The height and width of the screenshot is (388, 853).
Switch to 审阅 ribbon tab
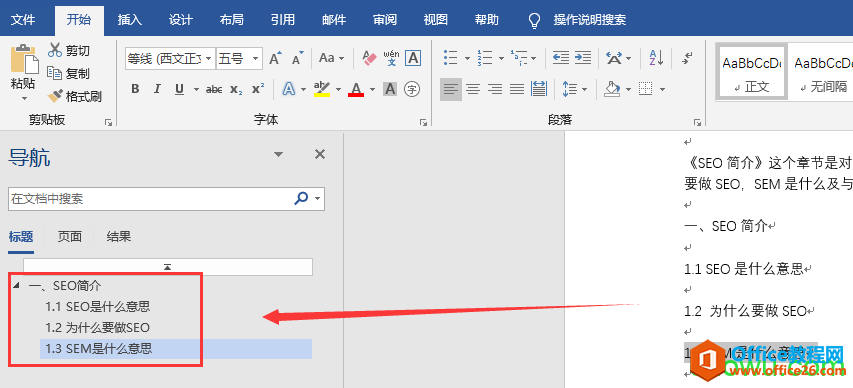click(x=385, y=20)
